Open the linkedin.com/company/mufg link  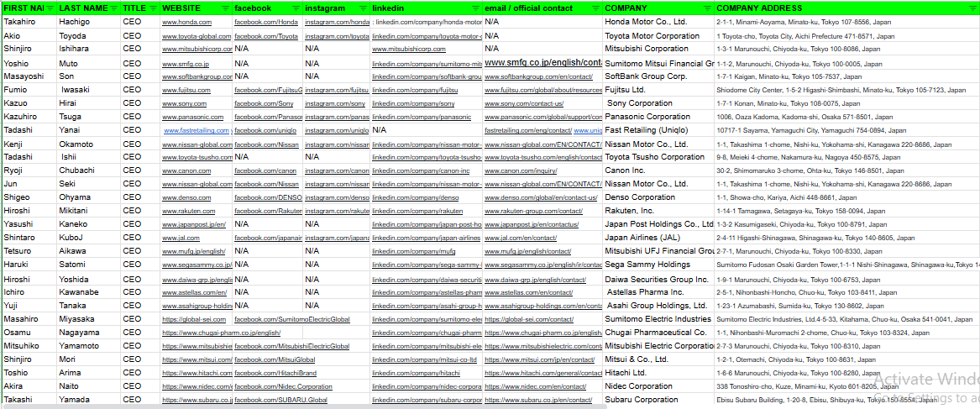pyautogui.click(x=413, y=251)
